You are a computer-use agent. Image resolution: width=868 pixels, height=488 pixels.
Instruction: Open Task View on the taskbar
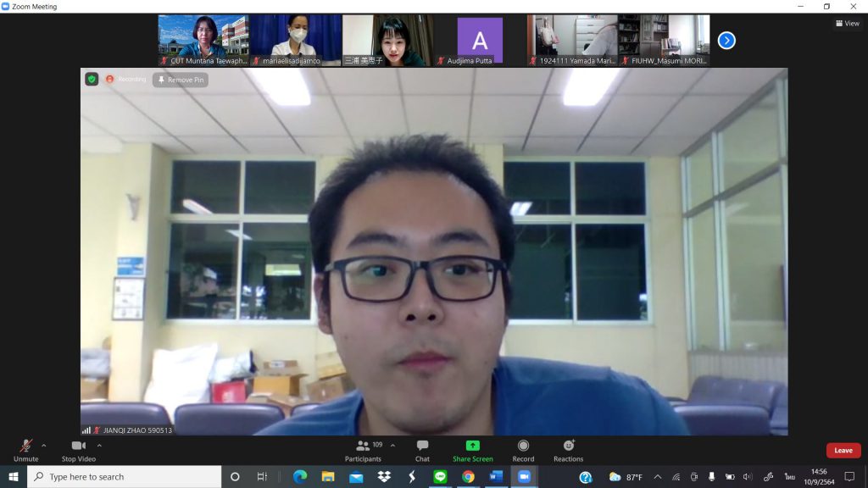coord(262,476)
